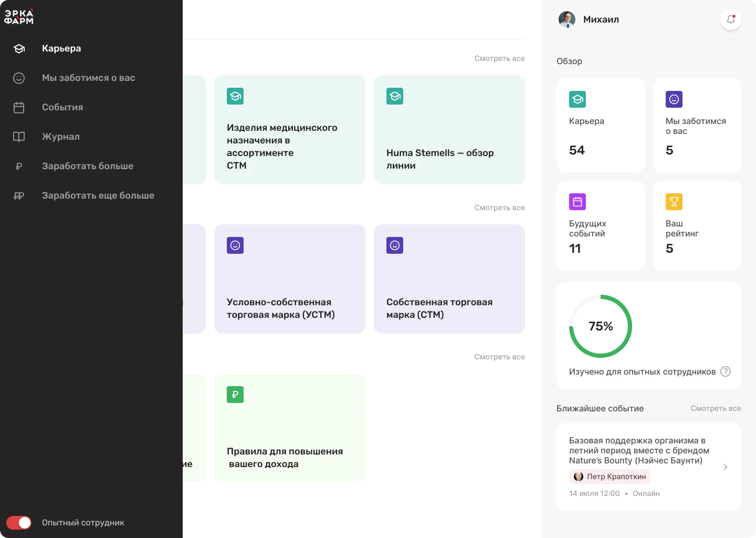Click the double ruble icon beside Заработать еще больше

tap(19, 196)
